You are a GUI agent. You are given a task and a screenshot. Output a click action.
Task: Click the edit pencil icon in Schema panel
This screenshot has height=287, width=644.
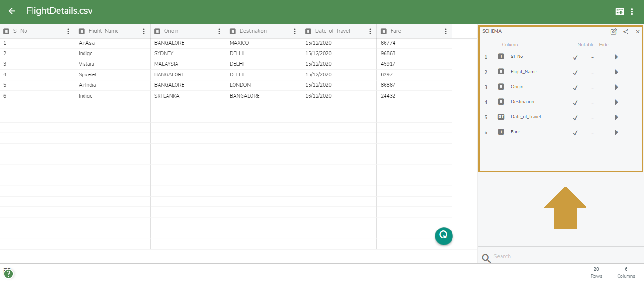tap(613, 32)
